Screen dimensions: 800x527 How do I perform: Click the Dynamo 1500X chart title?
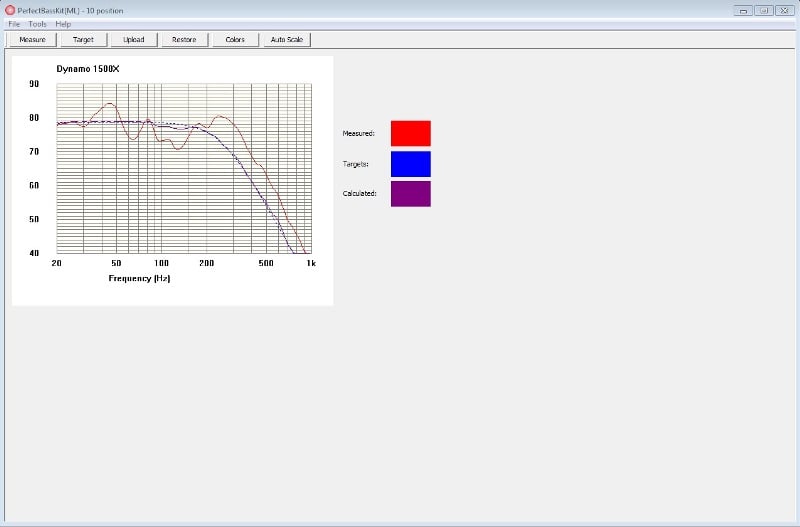coord(88,69)
